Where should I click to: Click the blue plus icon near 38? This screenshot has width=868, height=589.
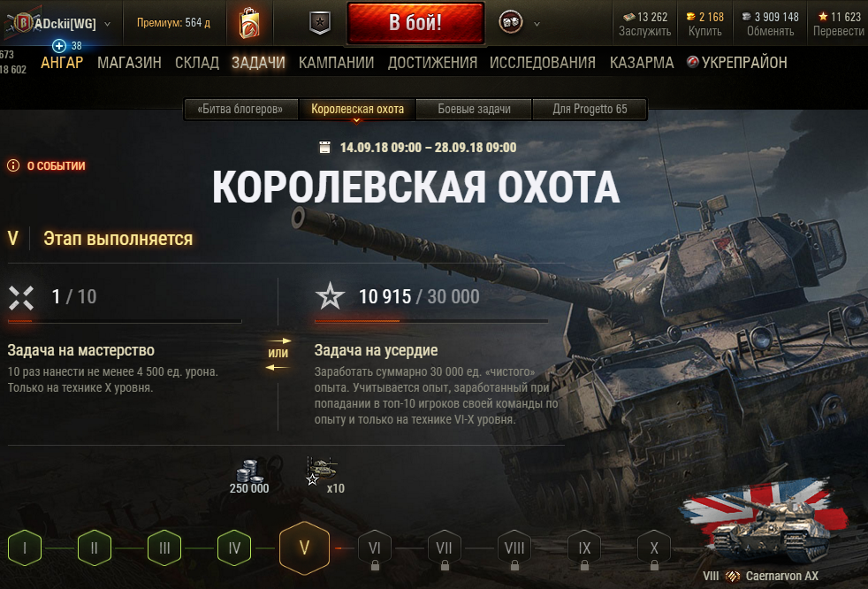tap(59, 45)
